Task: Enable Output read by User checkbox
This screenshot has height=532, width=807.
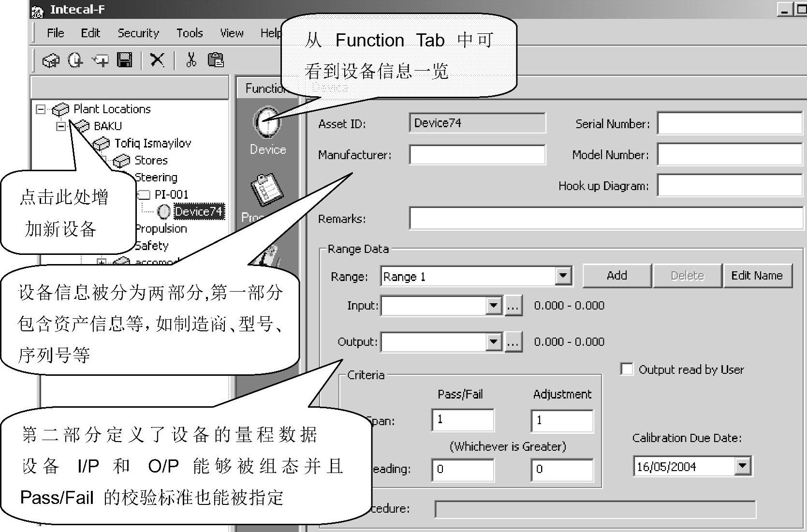Action: (x=627, y=369)
